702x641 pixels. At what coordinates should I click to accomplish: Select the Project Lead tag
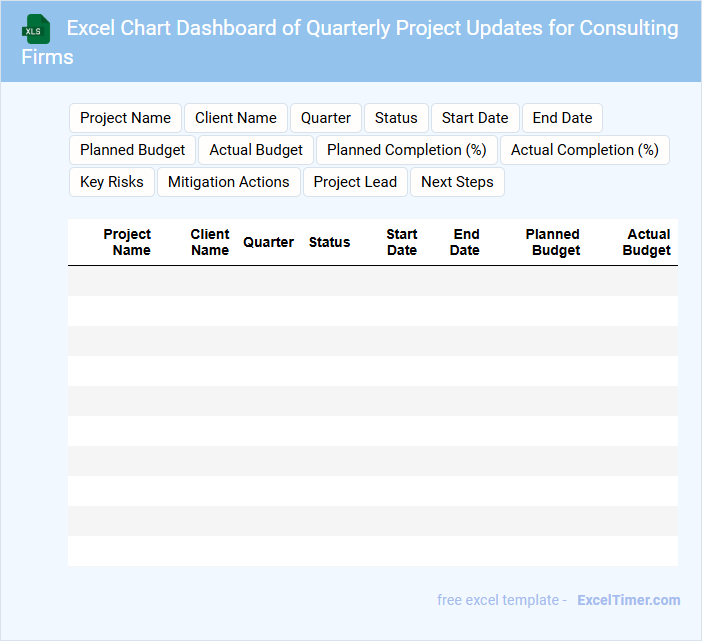point(355,182)
